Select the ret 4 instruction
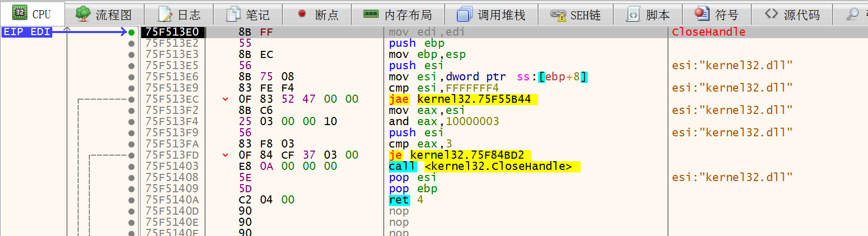868x236 pixels. (x=406, y=200)
